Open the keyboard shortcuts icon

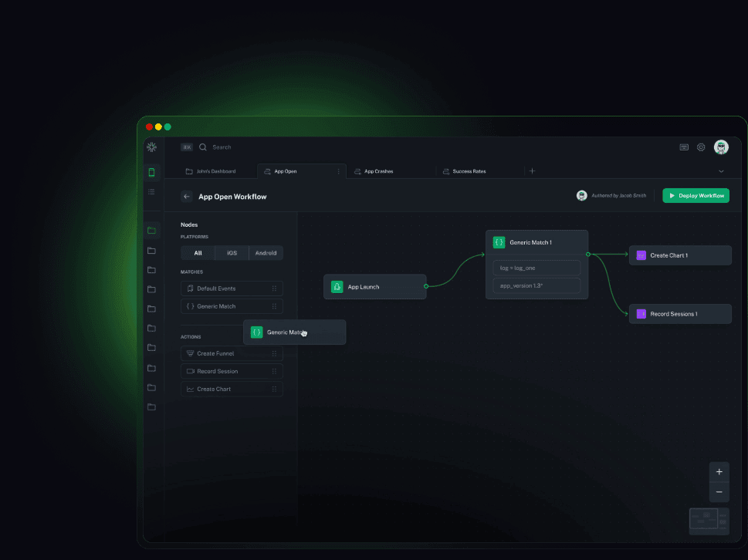pyautogui.click(x=684, y=147)
